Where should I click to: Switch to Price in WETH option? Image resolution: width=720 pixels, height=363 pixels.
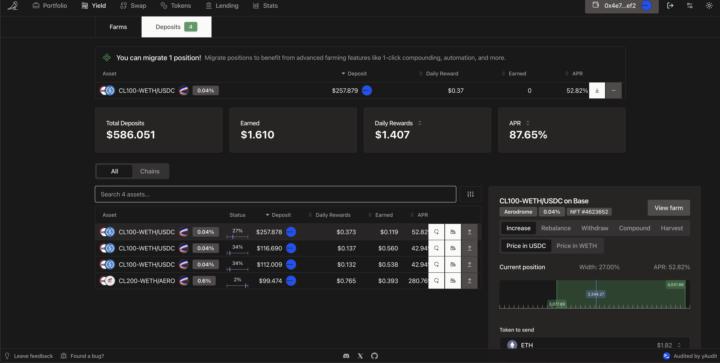click(577, 246)
